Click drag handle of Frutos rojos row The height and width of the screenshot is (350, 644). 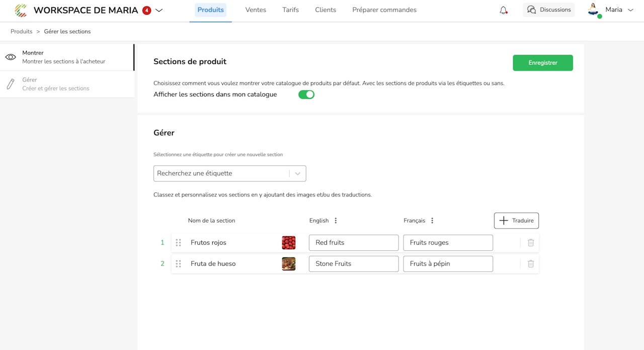[178, 243]
